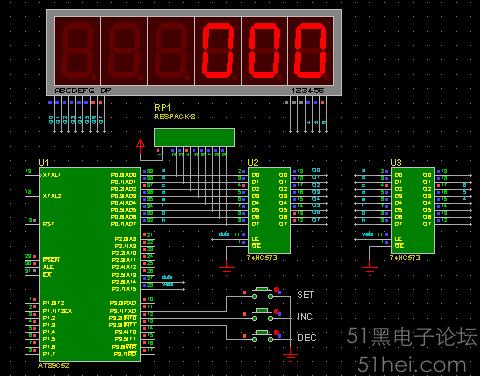
Task: Click the leftmost unlit display digit
Action: tap(77, 50)
